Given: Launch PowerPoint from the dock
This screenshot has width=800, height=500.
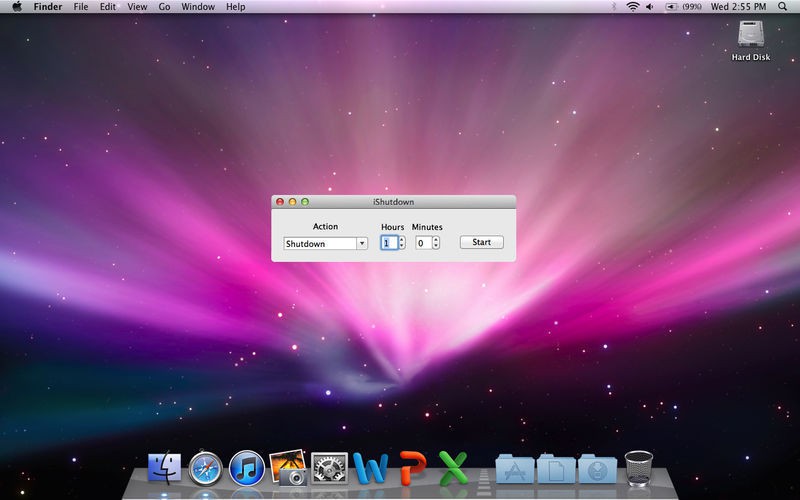Looking at the screenshot, I should (x=412, y=468).
